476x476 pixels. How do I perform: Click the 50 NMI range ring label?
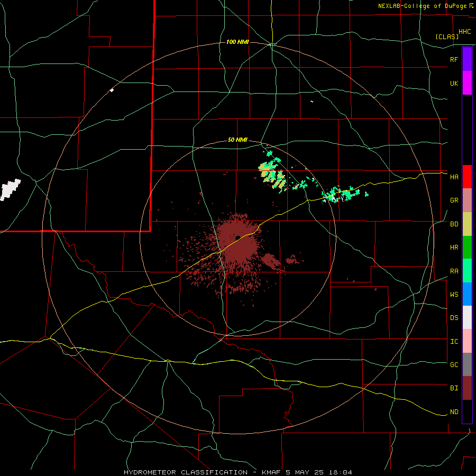pos(237,140)
